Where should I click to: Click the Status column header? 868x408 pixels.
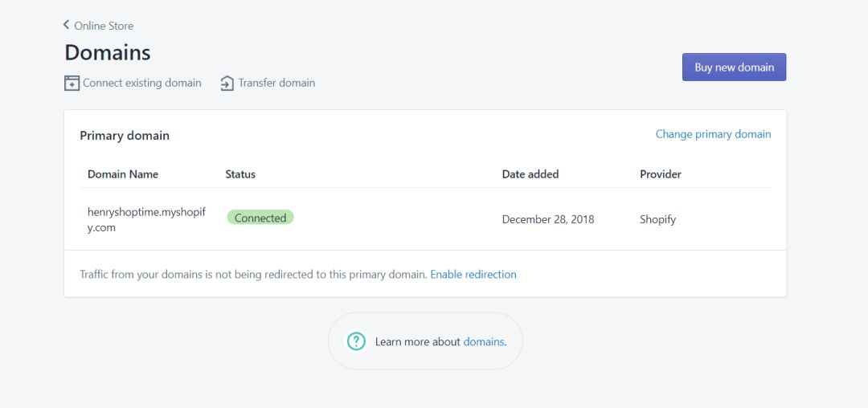click(240, 174)
